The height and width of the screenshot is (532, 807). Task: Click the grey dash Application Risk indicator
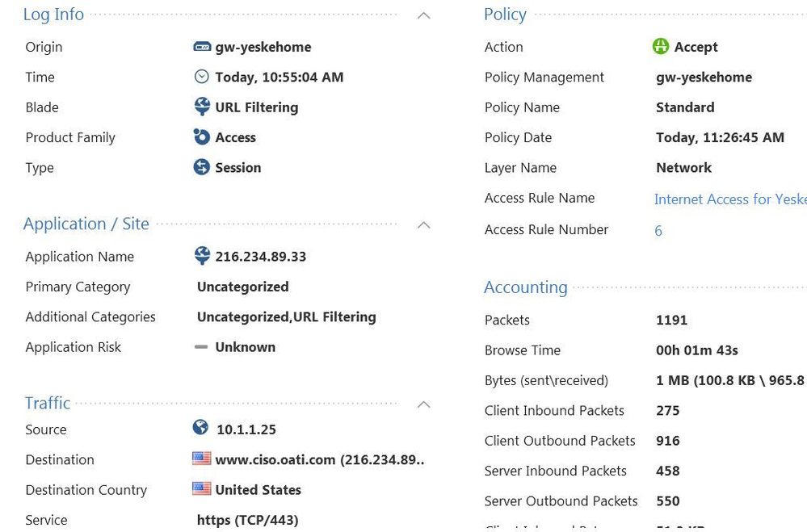202,347
